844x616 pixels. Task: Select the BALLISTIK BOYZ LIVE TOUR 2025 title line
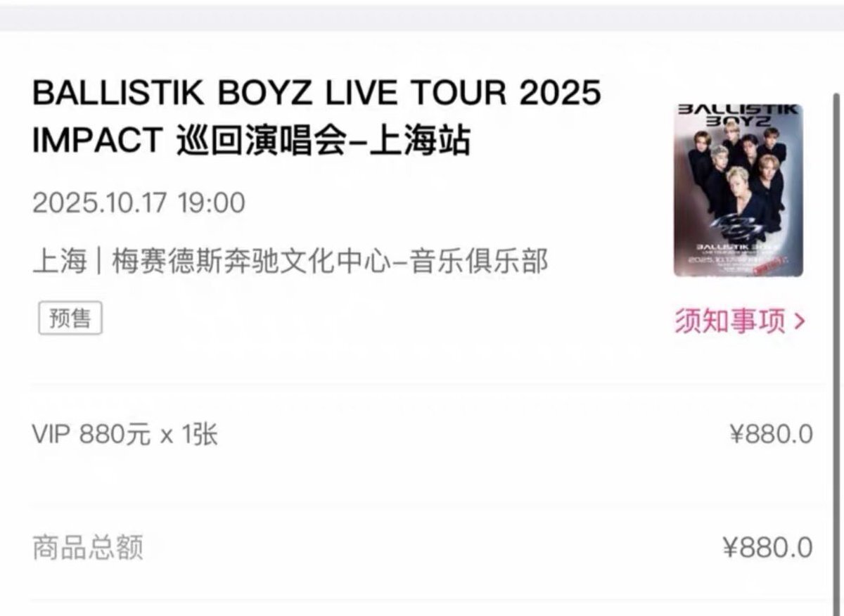tap(316, 93)
